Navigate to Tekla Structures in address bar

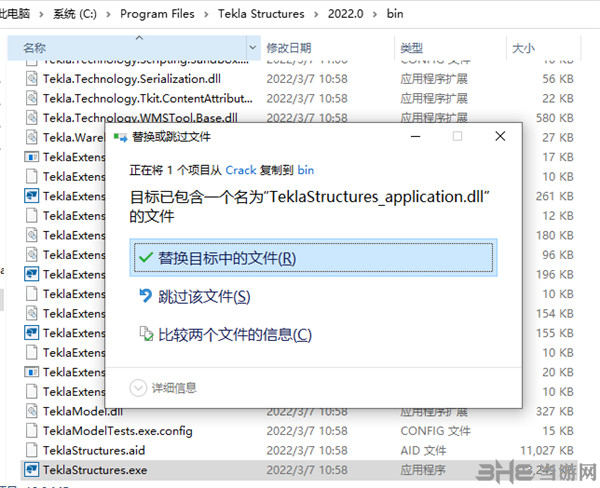(x=261, y=14)
